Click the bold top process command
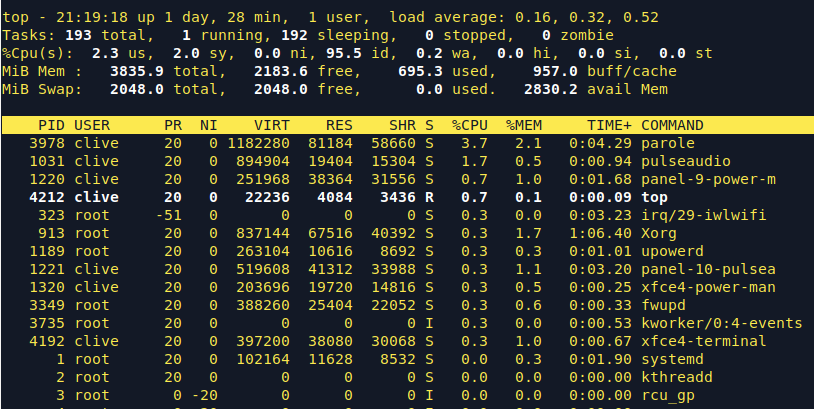The height and width of the screenshot is (409, 814). coord(654,198)
